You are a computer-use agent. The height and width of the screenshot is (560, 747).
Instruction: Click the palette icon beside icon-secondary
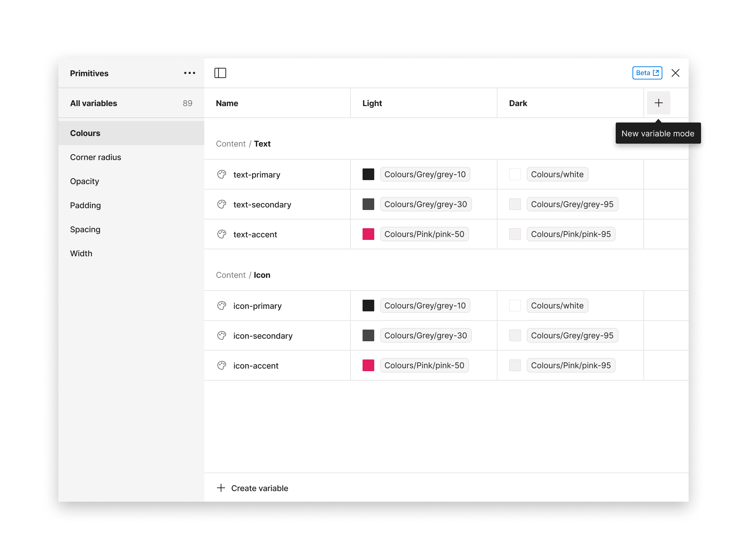pos(222,335)
